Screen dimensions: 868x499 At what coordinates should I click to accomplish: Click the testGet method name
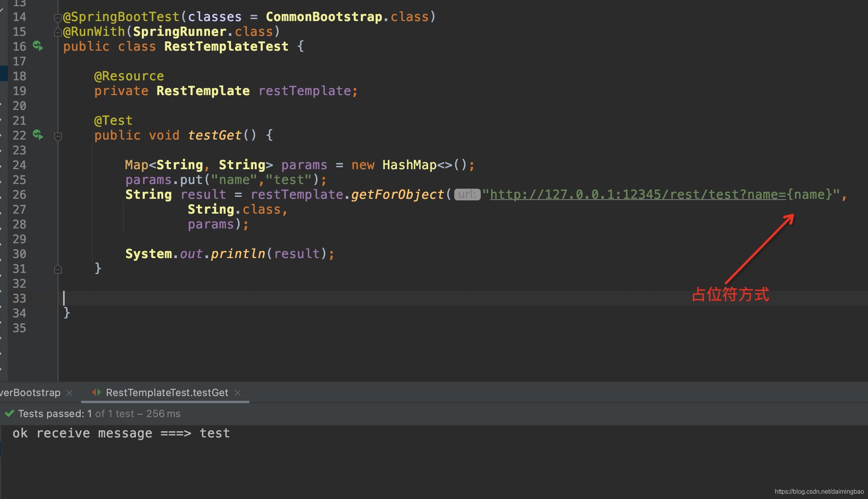tap(215, 135)
